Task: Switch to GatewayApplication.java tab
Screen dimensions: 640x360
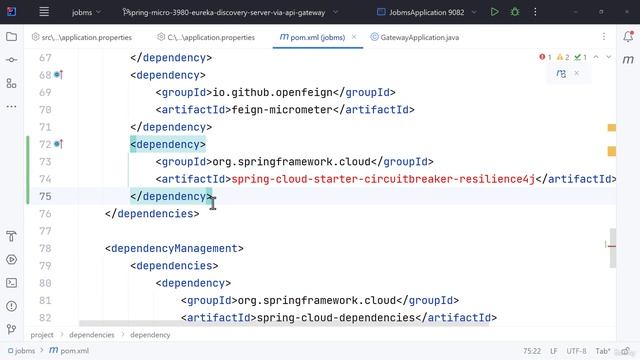Action: (x=415, y=37)
